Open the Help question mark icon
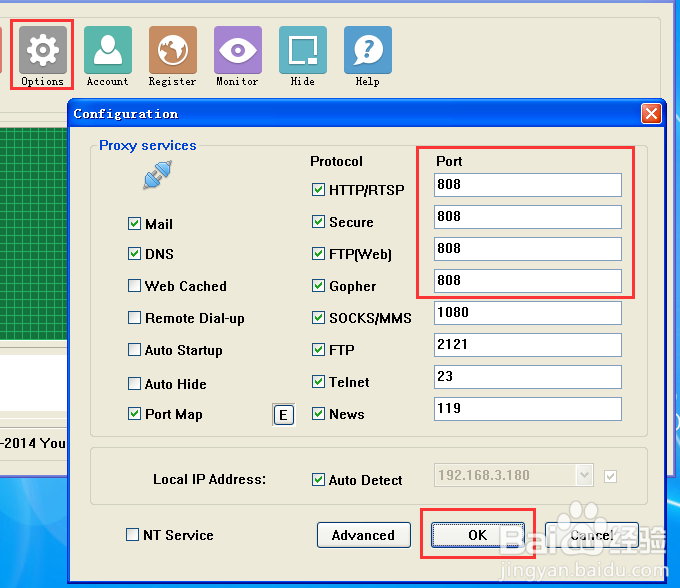Screen dimensions: 680x588 (x=368, y=50)
